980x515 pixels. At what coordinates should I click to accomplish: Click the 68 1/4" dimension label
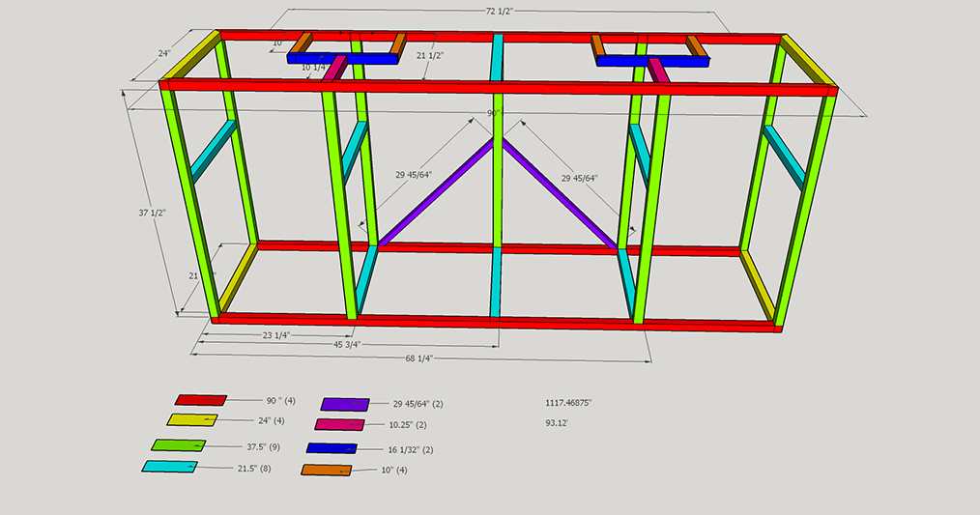[419, 358]
